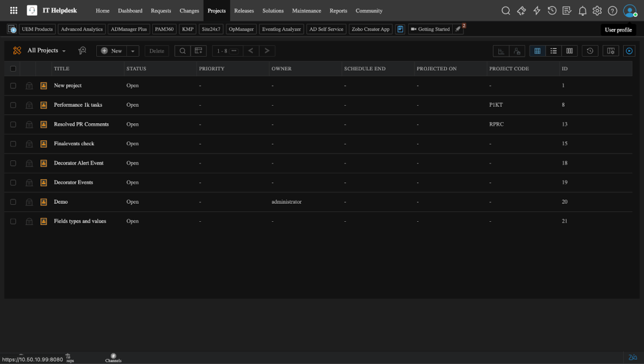This screenshot has height=364, width=644.
Task: Open the Projects tab
Action: pos(216,11)
